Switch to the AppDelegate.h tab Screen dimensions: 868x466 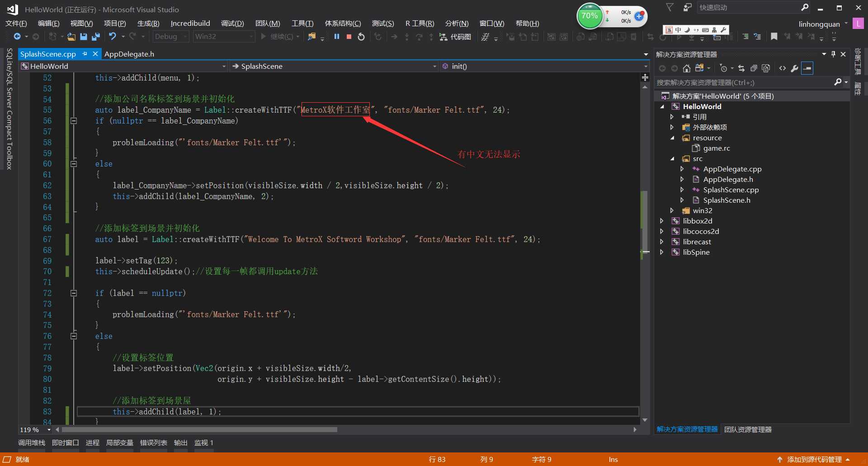(129, 54)
